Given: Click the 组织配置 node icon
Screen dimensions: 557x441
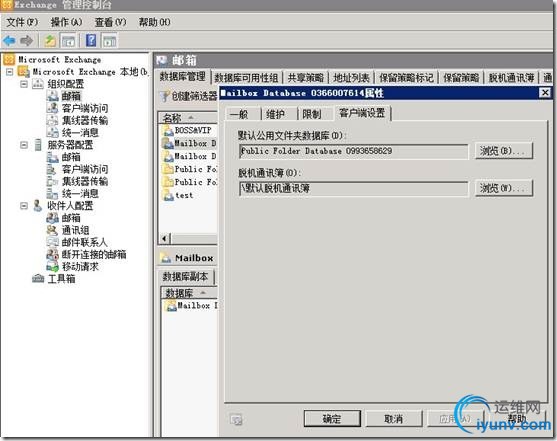Looking at the screenshot, I should [38, 84].
